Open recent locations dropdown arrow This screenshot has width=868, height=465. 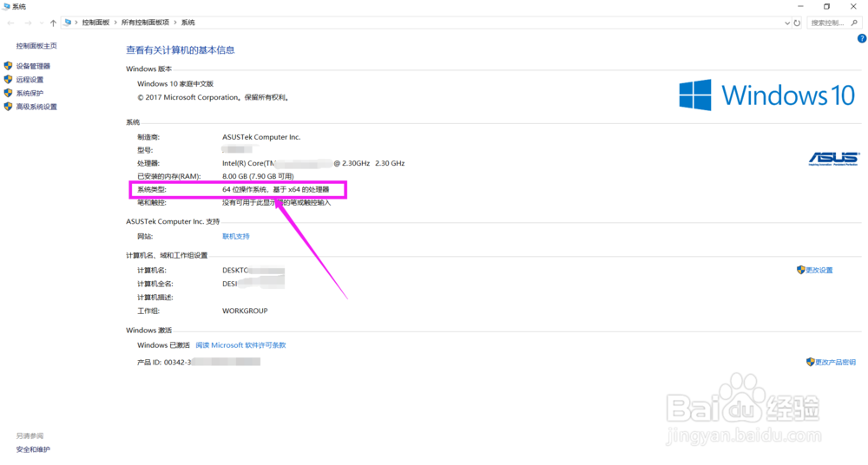42,23
